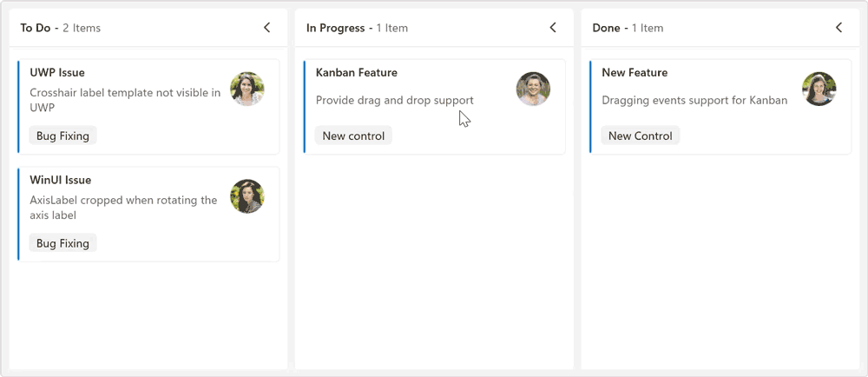The width and height of the screenshot is (868, 377).
Task: Open the Kanban Feature card avatar
Action: point(533,89)
